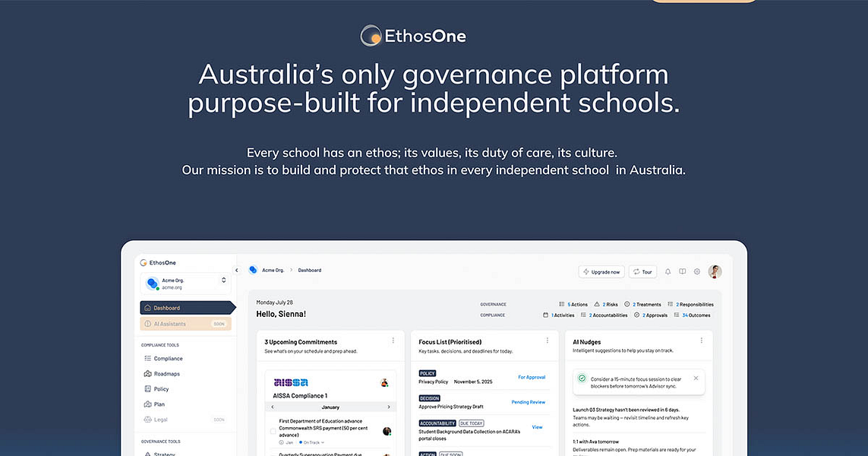Image resolution: width=868 pixels, height=456 pixels.
Task: Click the Approvals checkmark circle icon
Action: [636, 315]
